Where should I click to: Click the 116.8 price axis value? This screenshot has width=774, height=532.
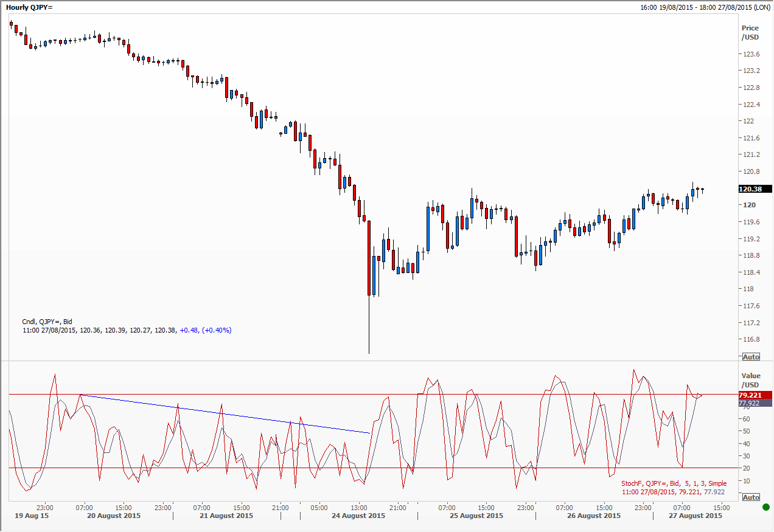pos(750,339)
